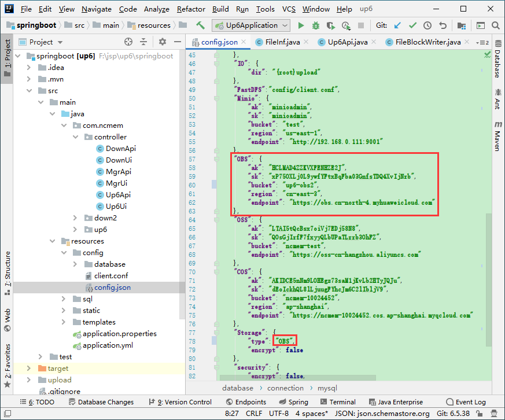Click the editor vertical scrollbar thumb
505x420 pixels.
pyautogui.click(x=489, y=279)
